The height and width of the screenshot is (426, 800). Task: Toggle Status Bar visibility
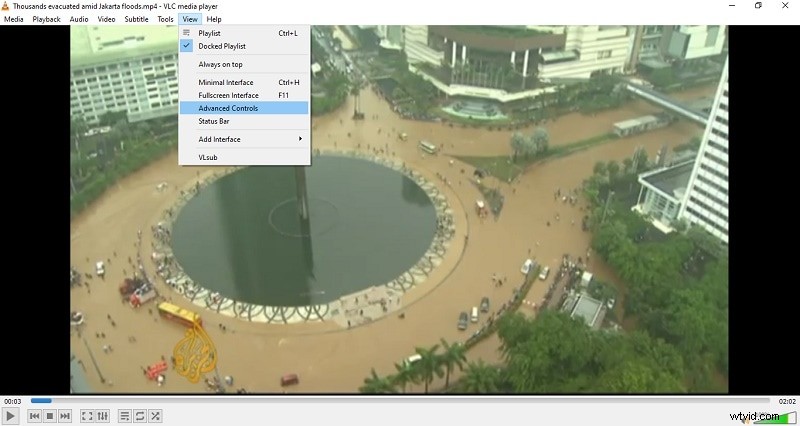point(244,121)
